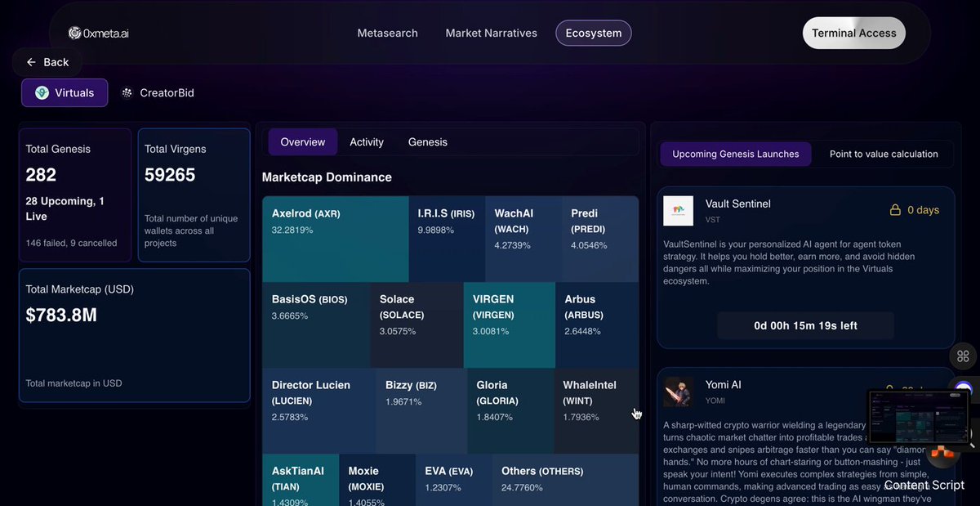Screen dimensions: 980x506
Task: Click the $783.8M marketcap value
Action: (x=61, y=315)
